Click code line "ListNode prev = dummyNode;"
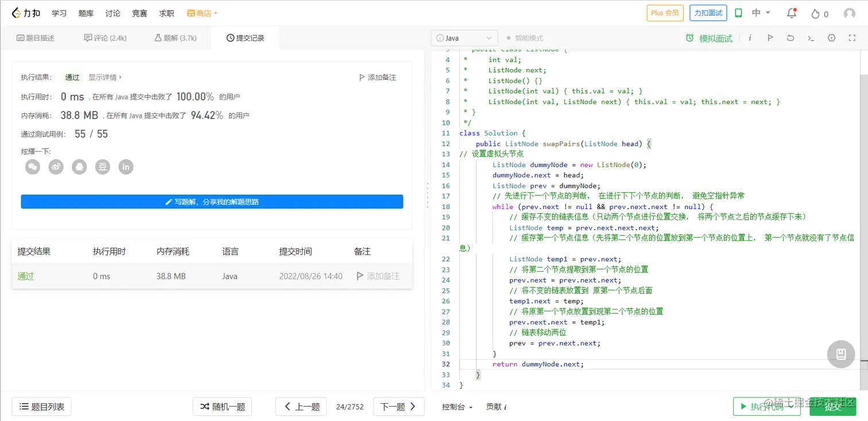Viewport: 868px width, 421px height. 546,186
